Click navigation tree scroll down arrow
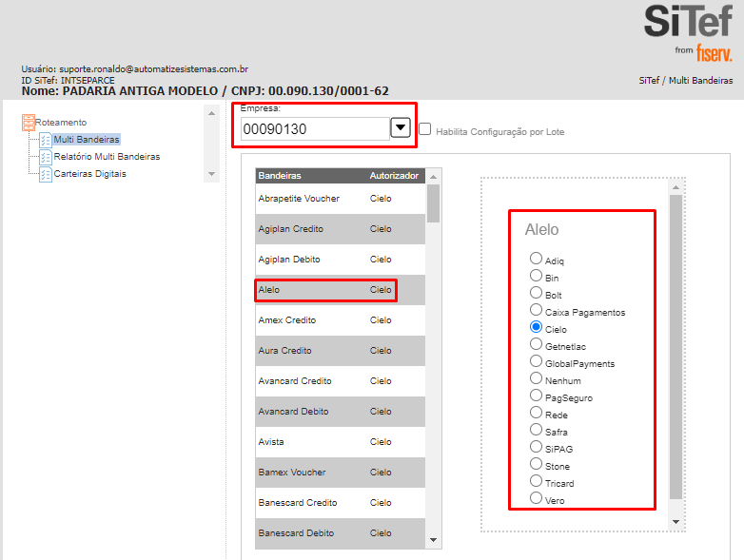The image size is (744, 560). click(211, 174)
